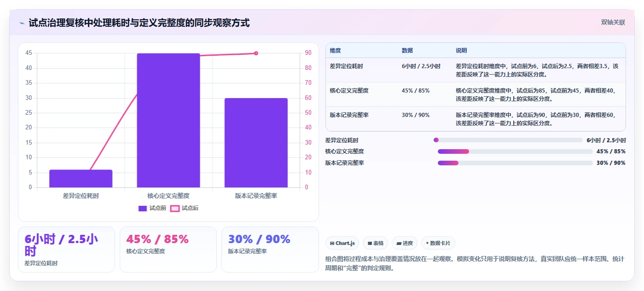This screenshot has width=644, height=291.
Task: Click the 30% / 90% data card
Action: [x=270, y=250]
